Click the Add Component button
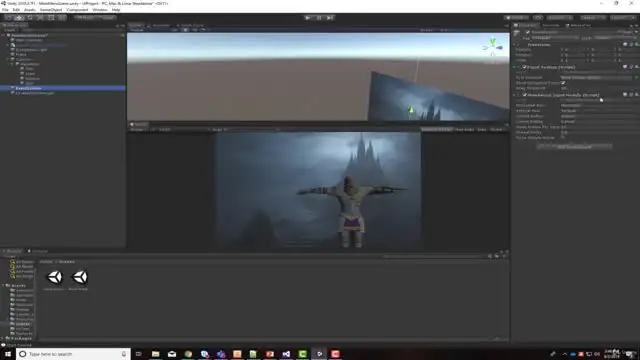This screenshot has height=360, width=640. (574, 147)
